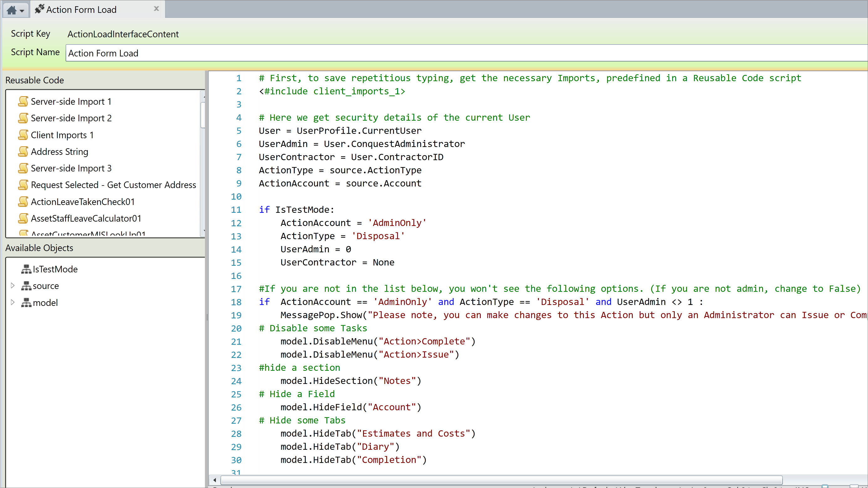Select Request Selected - Get Customer Address
868x488 pixels.
point(113,185)
